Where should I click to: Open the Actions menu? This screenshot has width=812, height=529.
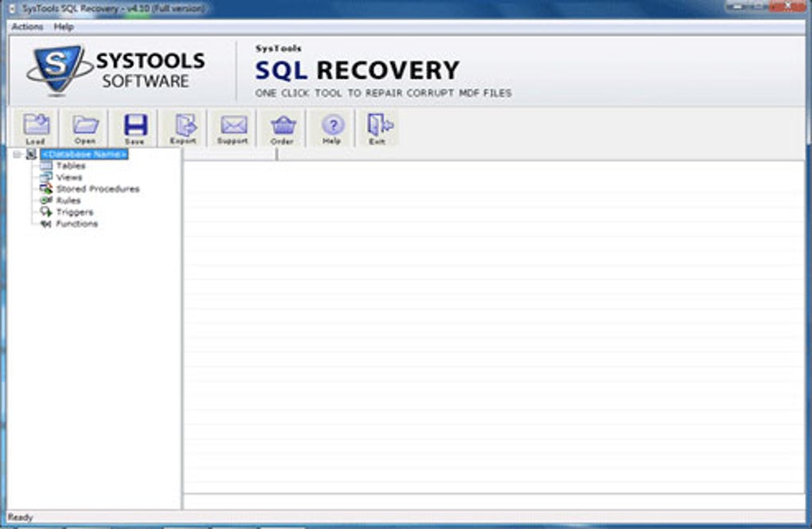tap(27, 26)
